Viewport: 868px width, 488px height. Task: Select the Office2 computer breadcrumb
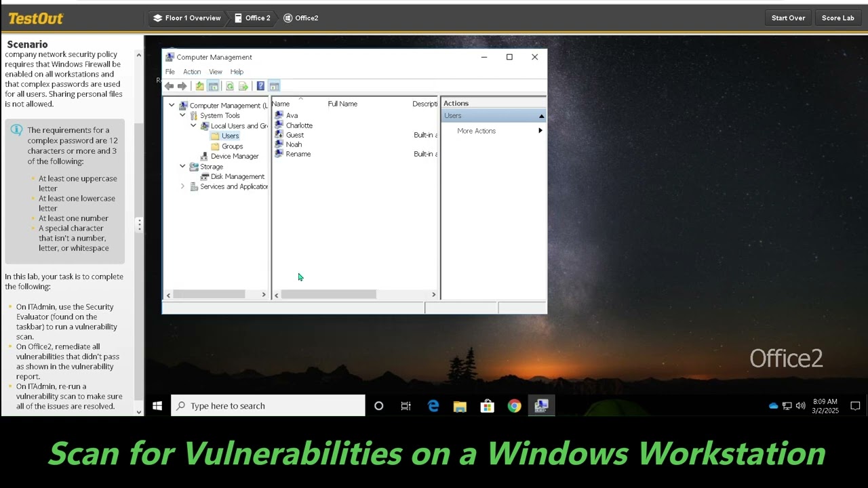(x=301, y=18)
